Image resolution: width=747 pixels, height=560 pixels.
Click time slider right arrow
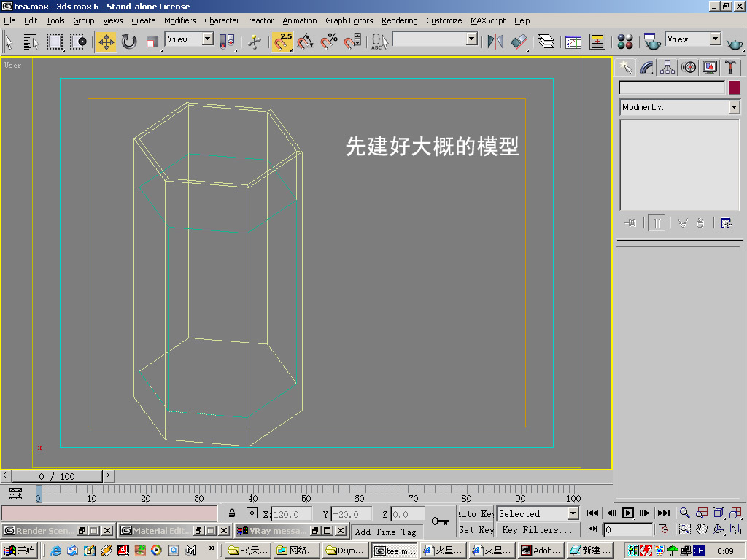click(108, 475)
